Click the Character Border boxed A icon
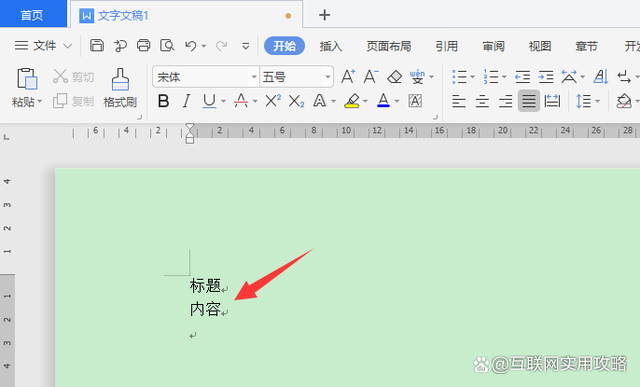 tap(415, 100)
